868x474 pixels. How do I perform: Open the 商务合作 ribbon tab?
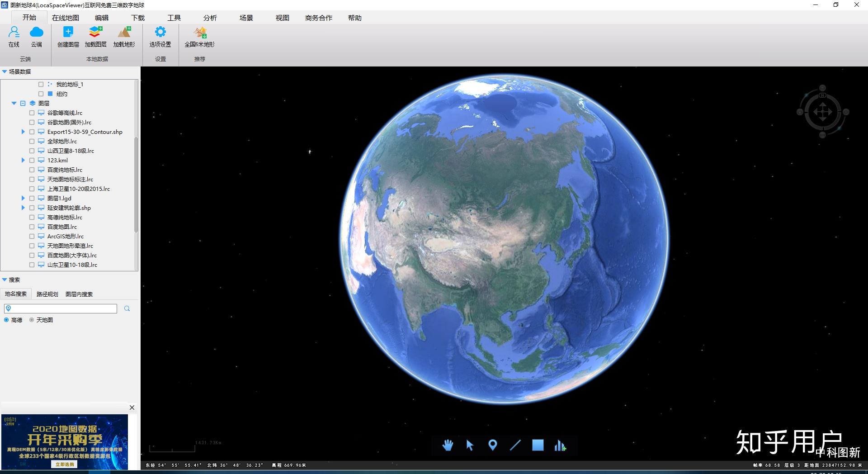[x=319, y=18]
